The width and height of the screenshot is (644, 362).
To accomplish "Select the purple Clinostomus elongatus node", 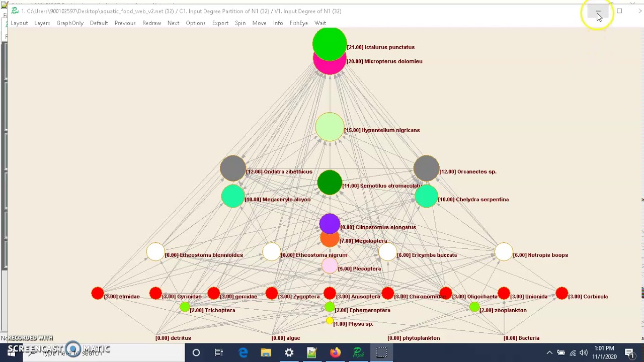I will pyautogui.click(x=330, y=224).
